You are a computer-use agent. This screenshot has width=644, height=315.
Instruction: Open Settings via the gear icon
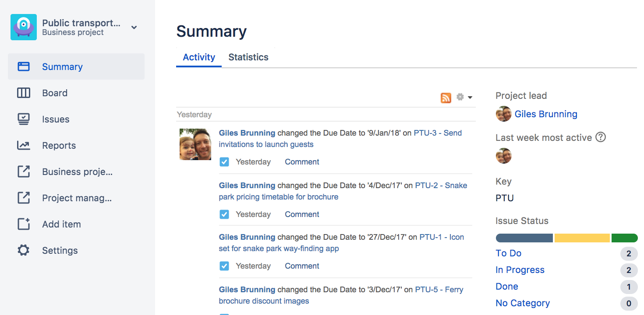[x=23, y=250]
